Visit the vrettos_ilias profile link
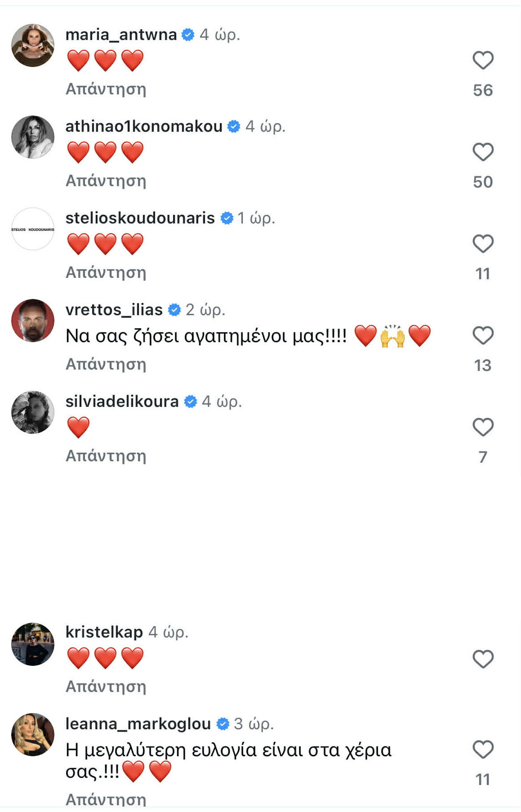 click(114, 310)
